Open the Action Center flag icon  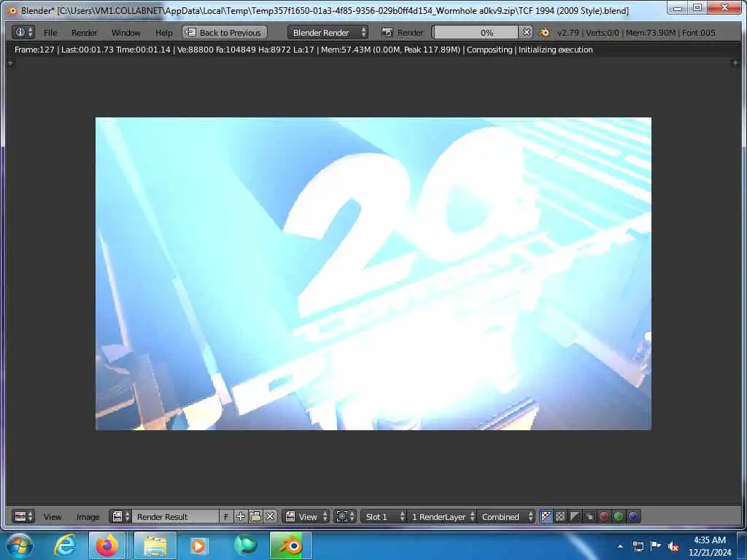click(x=656, y=546)
